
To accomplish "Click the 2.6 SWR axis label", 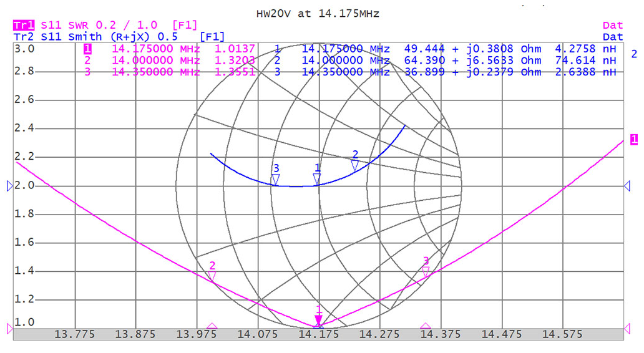I will click(24, 100).
